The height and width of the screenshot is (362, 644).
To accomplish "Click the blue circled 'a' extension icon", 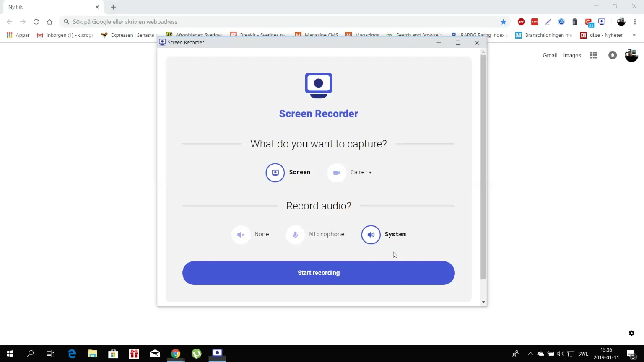I will (x=561, y=22).
